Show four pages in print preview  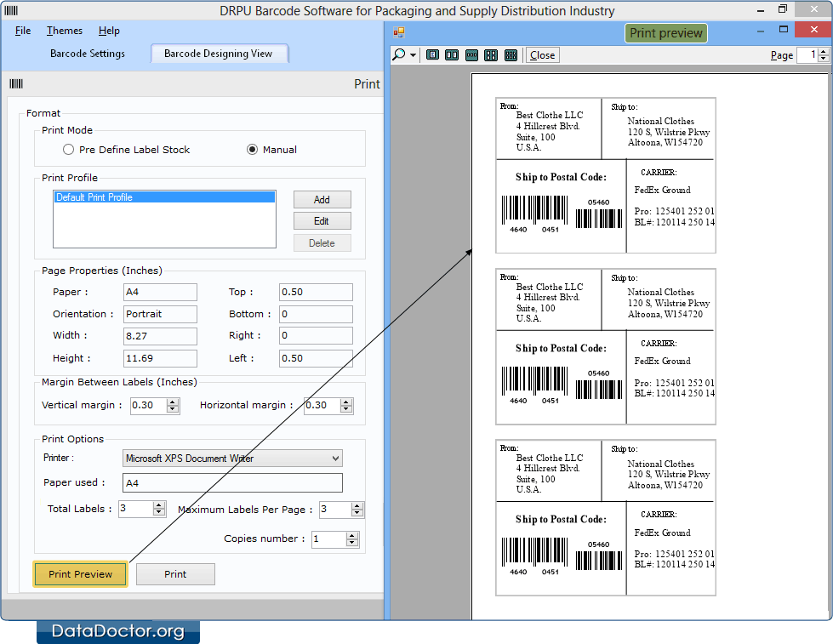point(491,54)
